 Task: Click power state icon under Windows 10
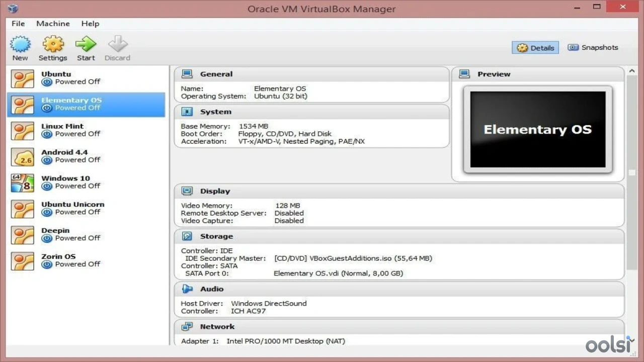47,187
